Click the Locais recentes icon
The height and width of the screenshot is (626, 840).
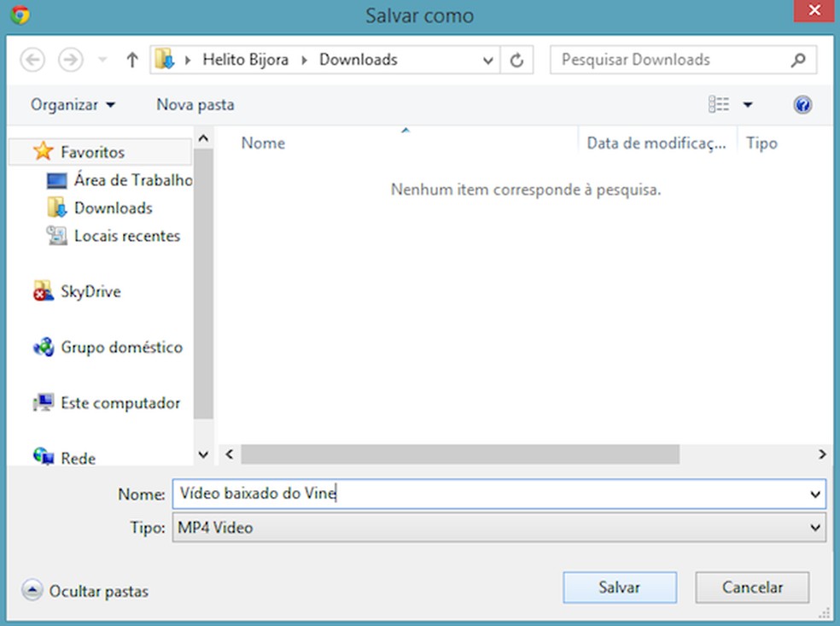(x=57, y=236)
